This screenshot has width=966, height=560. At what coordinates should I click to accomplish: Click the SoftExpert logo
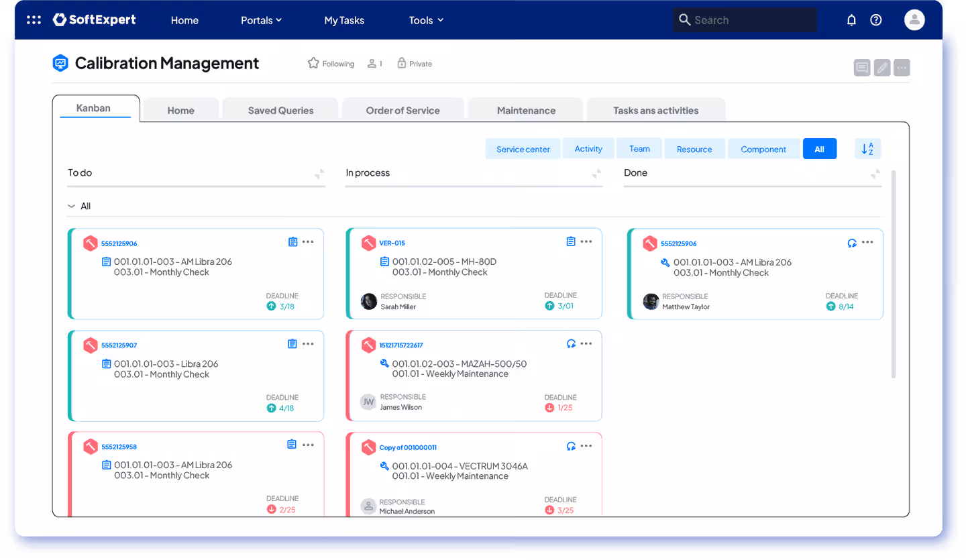(x=95, y=20)
